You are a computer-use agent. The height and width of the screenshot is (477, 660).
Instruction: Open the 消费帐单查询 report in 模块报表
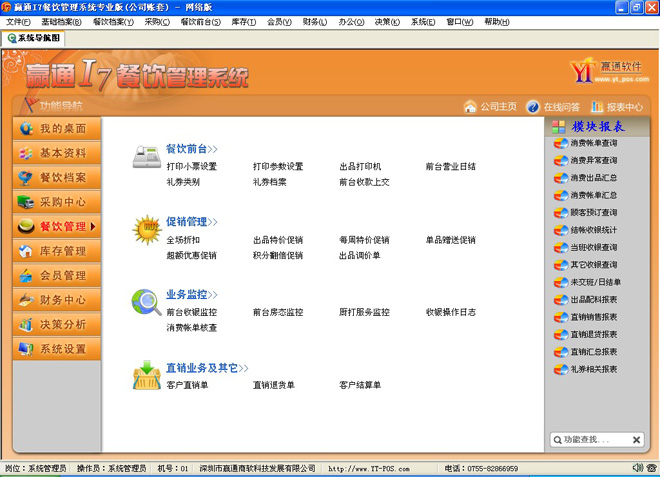593,144
